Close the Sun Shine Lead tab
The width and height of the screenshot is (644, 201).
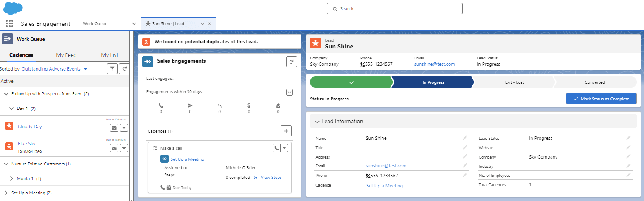(x=209, y=24)
